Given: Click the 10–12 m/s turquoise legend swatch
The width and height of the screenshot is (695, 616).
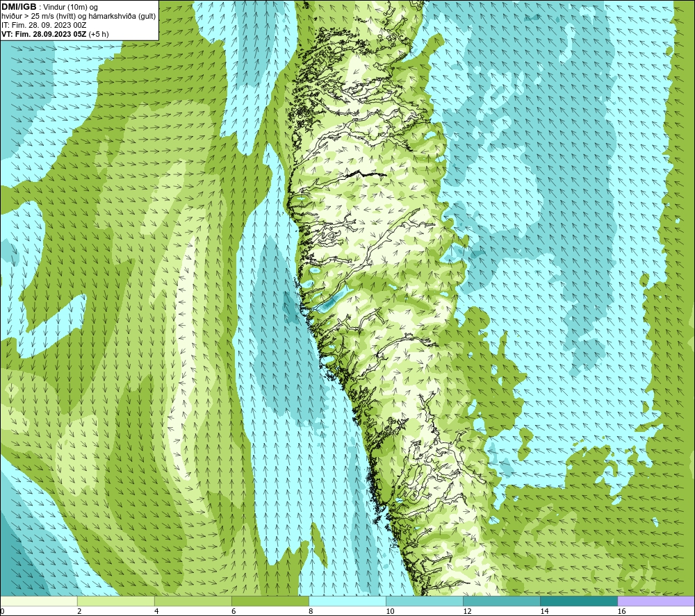Looking at the screenshot, I should coord(425,601).
